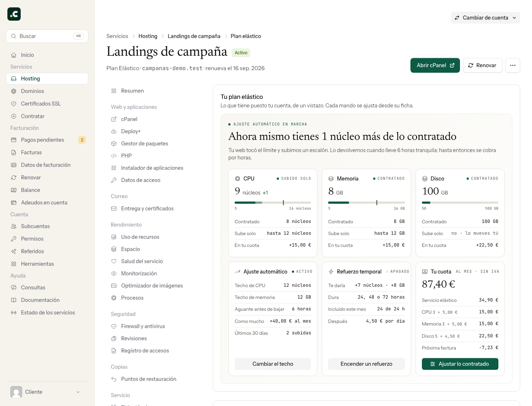The width and height of the screenshot is (532, 406).
Task: Click the Renovar button near the title
Action: [x=482, y=65]
